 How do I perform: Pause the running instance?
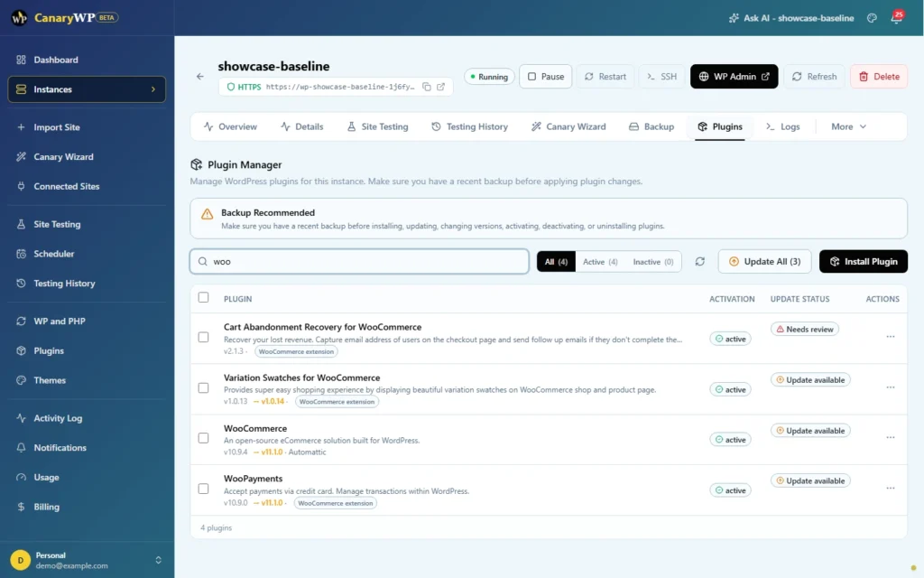click(546, 76)
